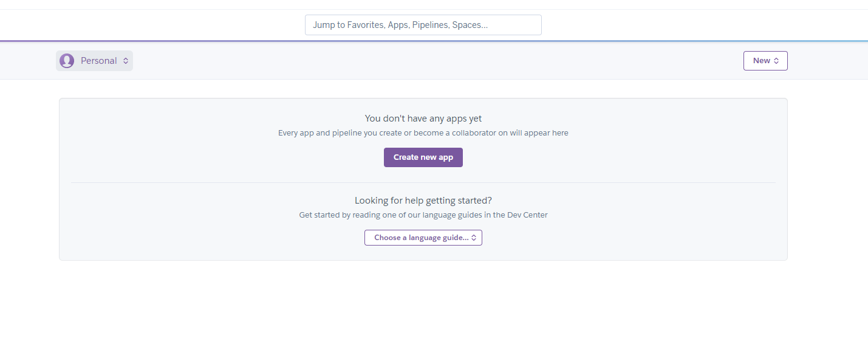Viewport: 868px width, 358px height.
Task: Click the "Looking for help getting started?" heading
Action: (x=423, y=201)
